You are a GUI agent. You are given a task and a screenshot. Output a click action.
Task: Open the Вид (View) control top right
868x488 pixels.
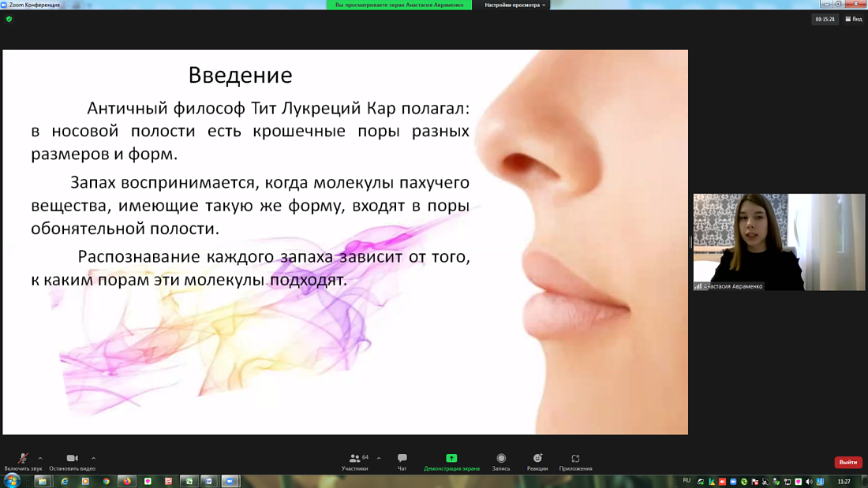(x=855, y=18)
